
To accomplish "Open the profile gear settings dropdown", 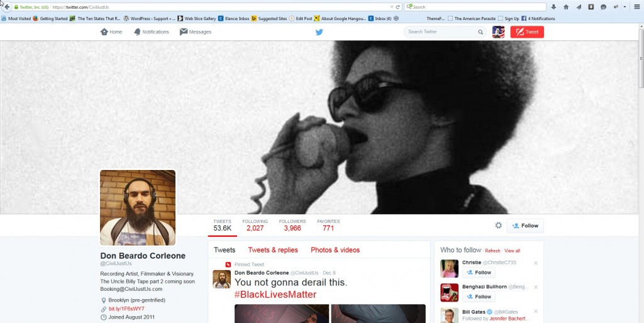I will [499, 225].
